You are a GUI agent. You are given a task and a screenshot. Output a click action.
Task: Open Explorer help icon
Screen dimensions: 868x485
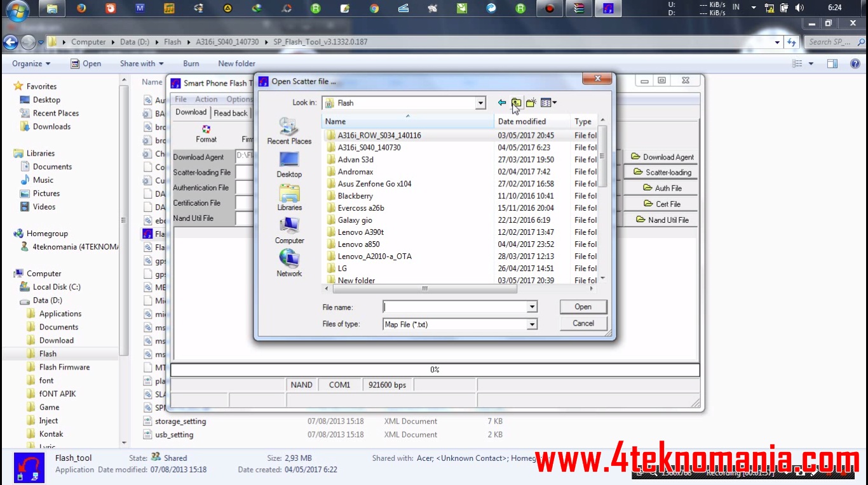coord(855,63)
